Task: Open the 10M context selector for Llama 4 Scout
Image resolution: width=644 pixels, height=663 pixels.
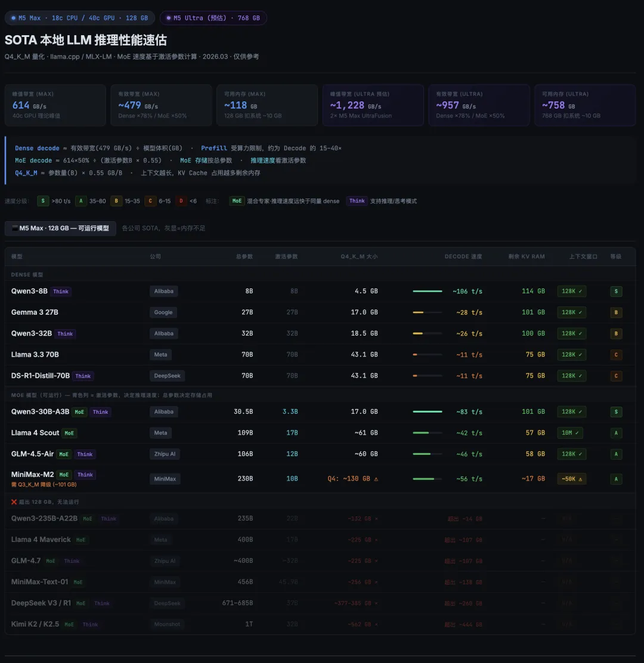Action: 570,433
